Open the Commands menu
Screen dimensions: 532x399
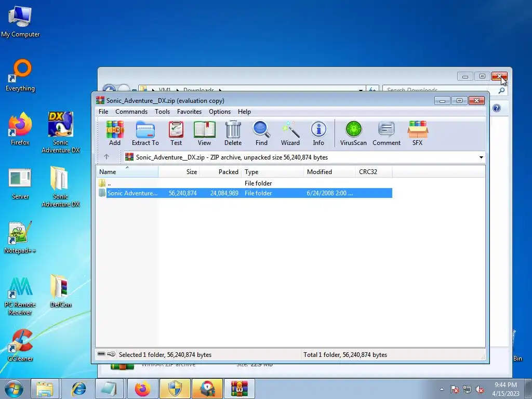[131, 112]
